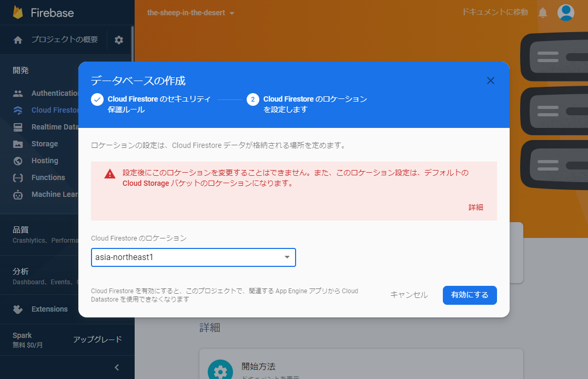This screenshot has height=379, width=588.
Task: Open the Authentication section icon
Action: click(x=17, y=93)
